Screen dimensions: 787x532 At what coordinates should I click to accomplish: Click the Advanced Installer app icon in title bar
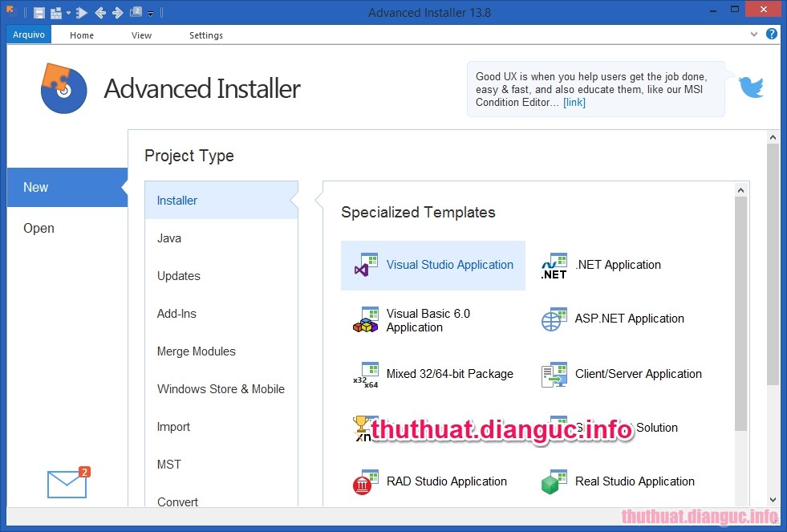[10, 11]
